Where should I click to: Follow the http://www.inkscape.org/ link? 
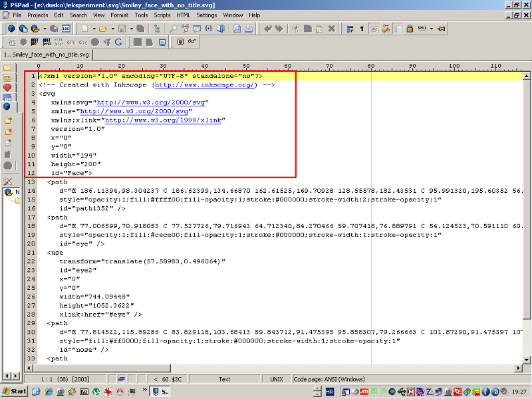point(204,85)
